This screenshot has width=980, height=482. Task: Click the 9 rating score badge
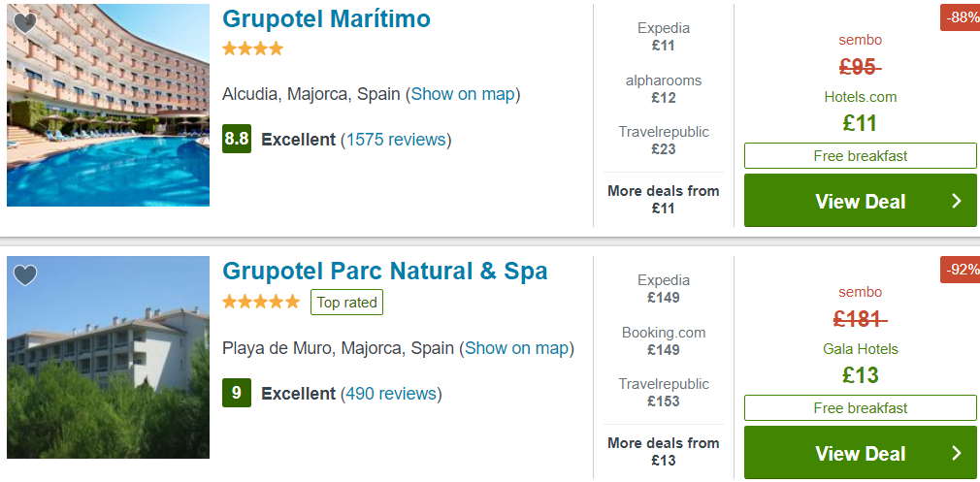coord(237,394)
